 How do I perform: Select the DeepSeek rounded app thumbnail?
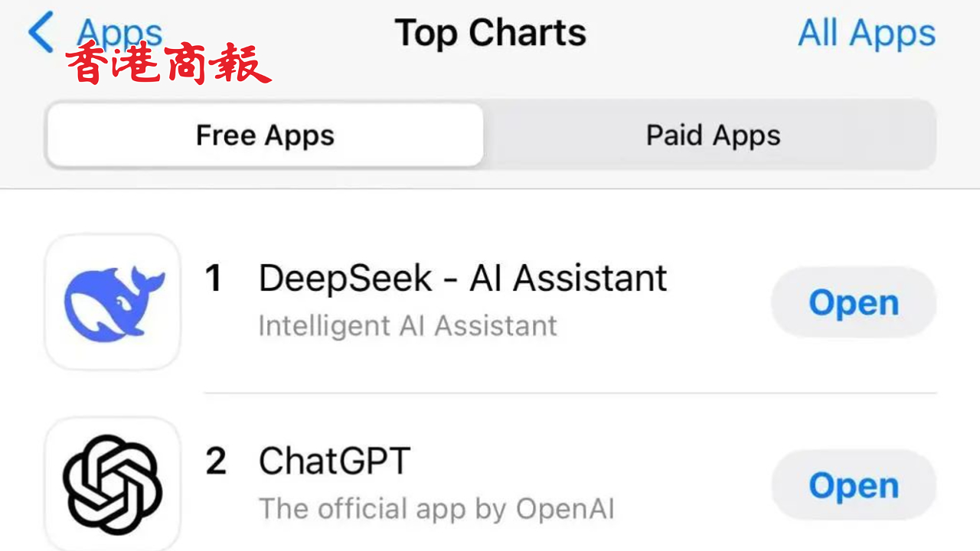[112, 302]
